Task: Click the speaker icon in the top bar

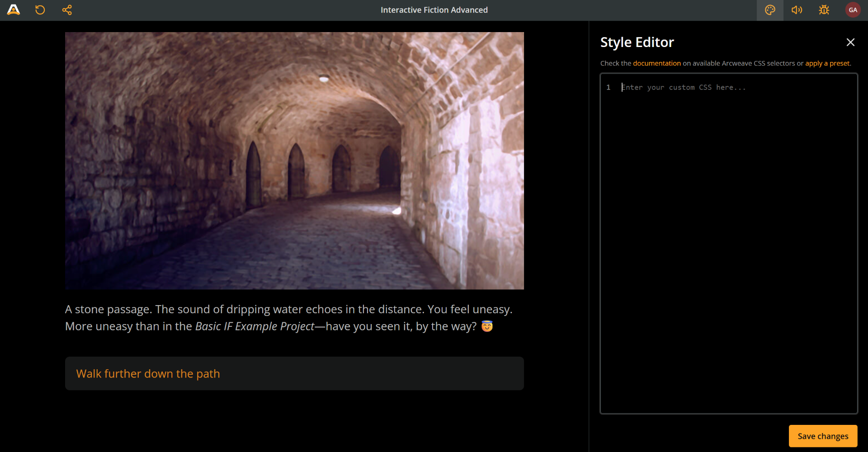Action: (797, 9)
